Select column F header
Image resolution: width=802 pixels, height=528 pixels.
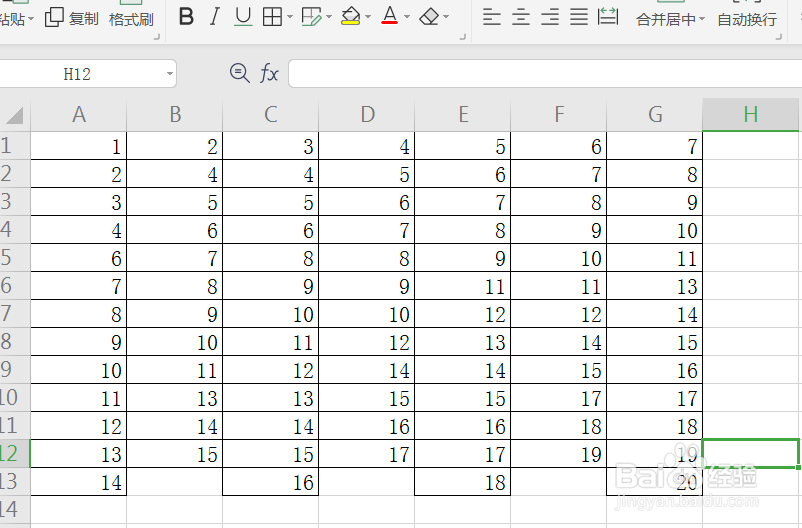click(559, 115)
